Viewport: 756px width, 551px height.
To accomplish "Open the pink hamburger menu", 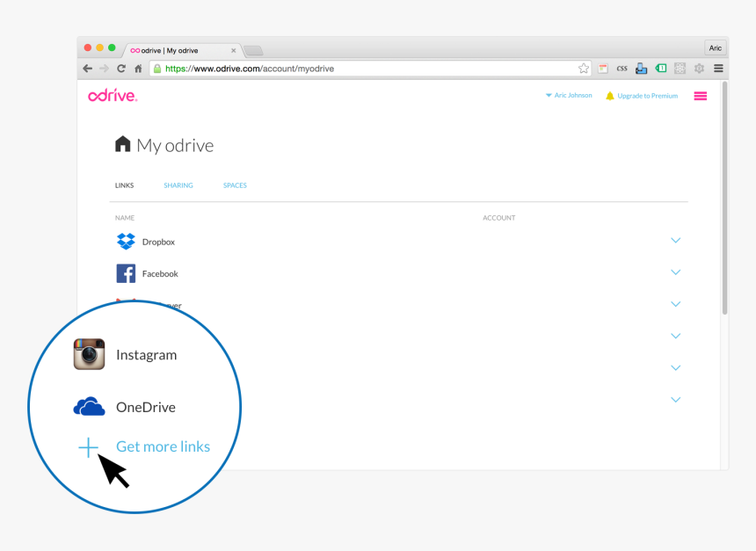I will point(701,96).
